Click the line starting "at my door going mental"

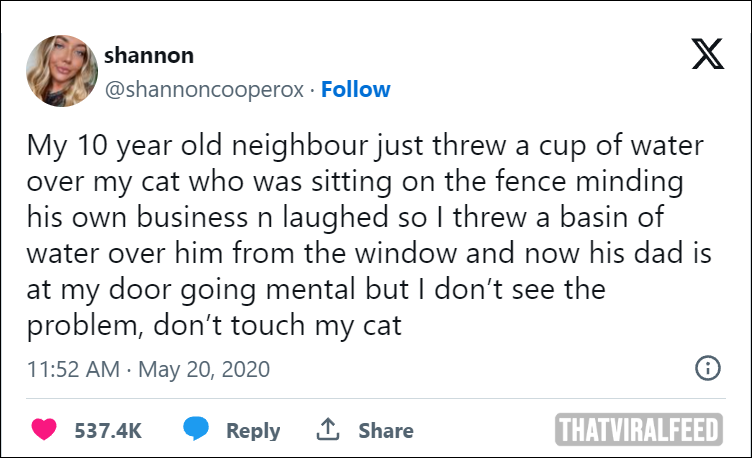(316, 289)
